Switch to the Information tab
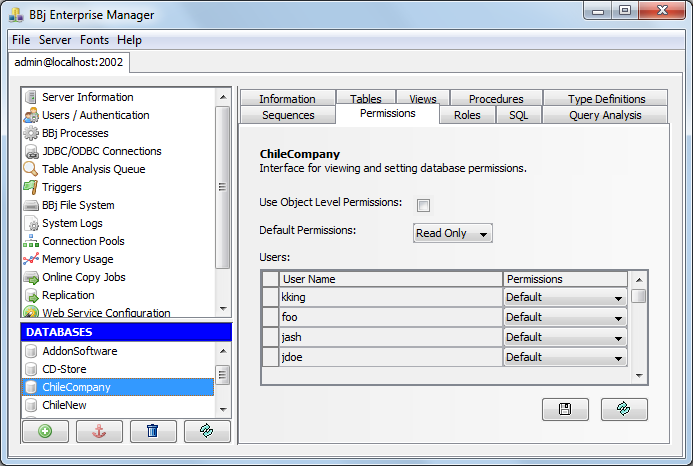The height and width of the screenshot is (466, 693). [x=287, y=98]
